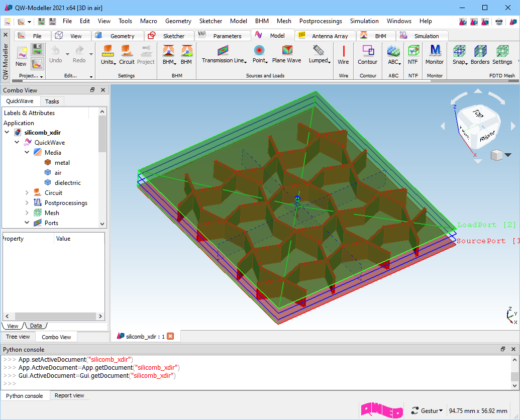
Task: Collapse the Media tree node
Action: coord(27,152)
